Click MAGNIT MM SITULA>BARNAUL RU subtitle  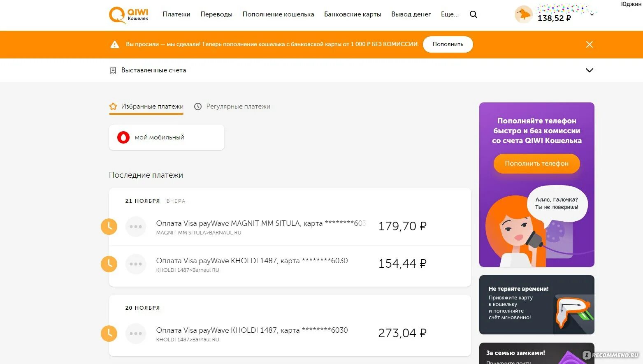(199, 233)
